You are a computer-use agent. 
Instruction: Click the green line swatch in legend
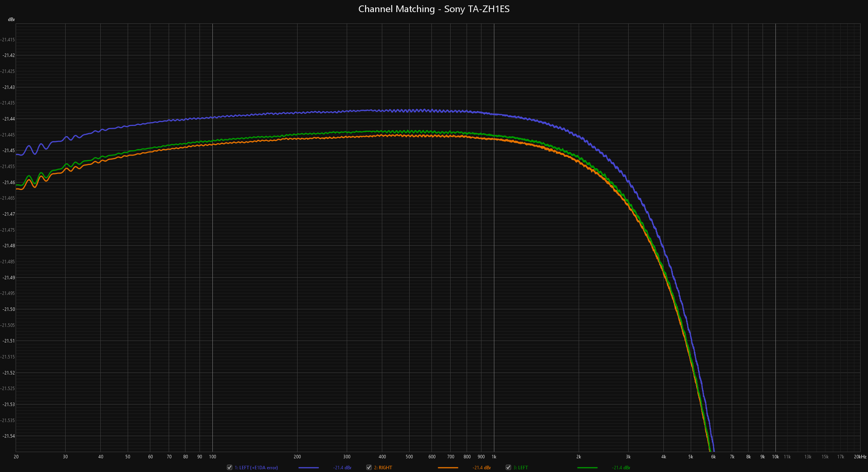click(x=587, y=468)
